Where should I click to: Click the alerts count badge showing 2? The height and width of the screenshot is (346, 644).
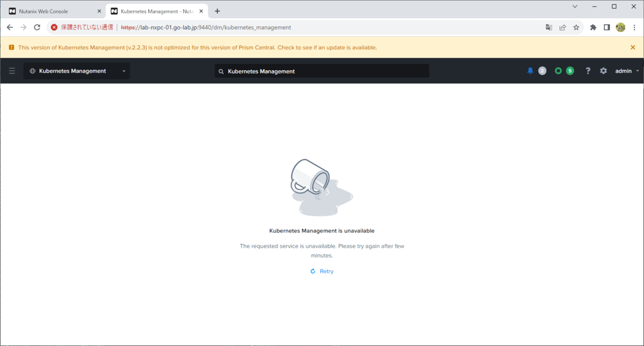point(542,71)
